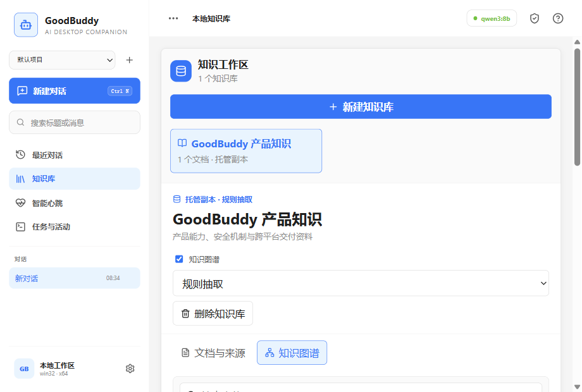
Task: Open 最近对话 recent conversations
Action: (x=75, y=155)
